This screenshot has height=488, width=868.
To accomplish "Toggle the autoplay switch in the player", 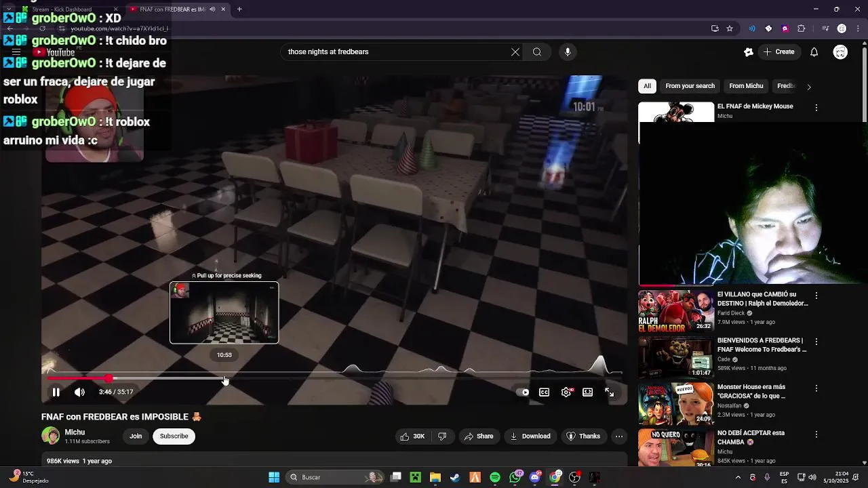I will click(522, 392).
